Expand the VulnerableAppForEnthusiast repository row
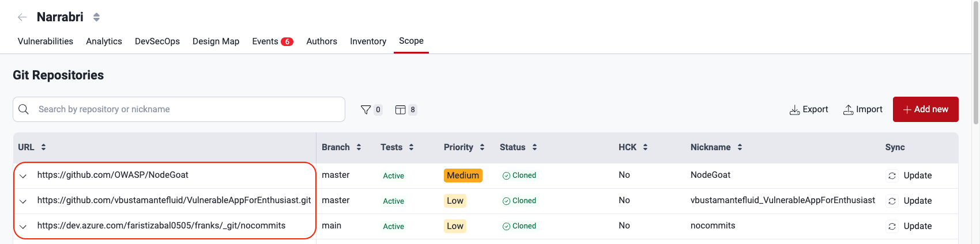Screen dimensions: 980x244 23,201
